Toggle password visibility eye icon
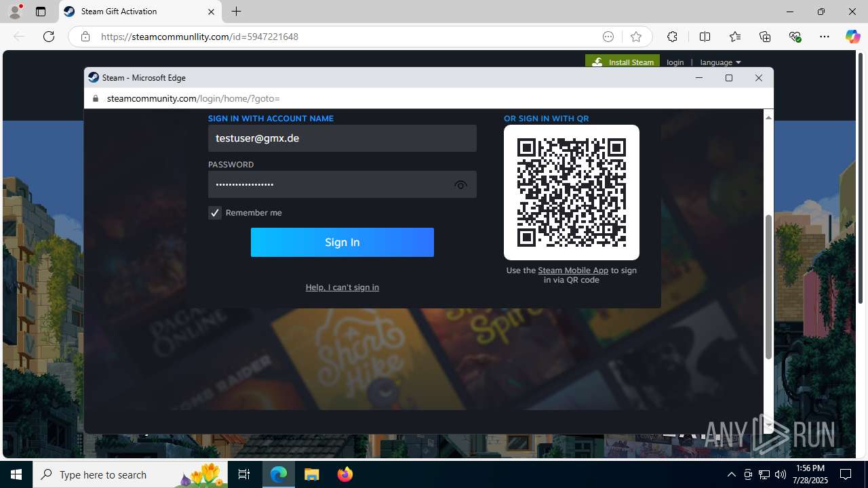Image resolution: width=868 pixels, height=488 pixels. [460, 185]
